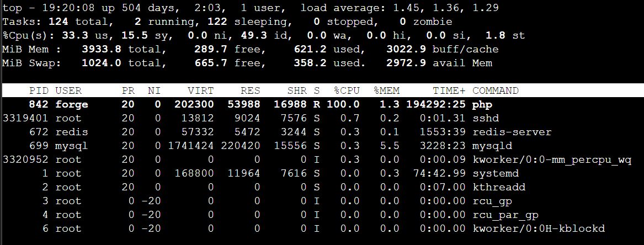Click the sshd command name

click(486, 118)
